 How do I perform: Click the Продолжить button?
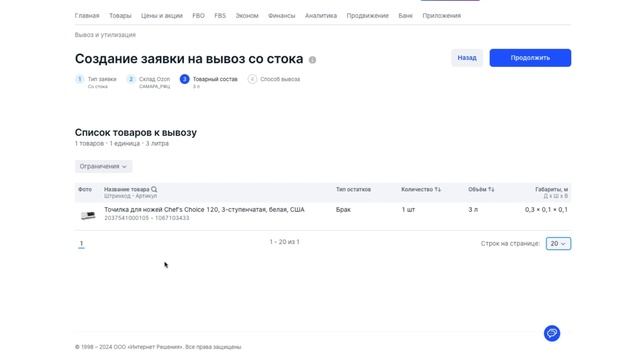[530, 58]
